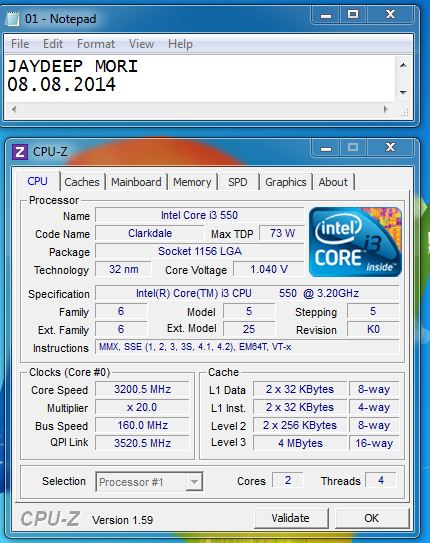The image size is (430, 543).
Task: Maximize the Notepad window
Action: click(x=353, y=15)
